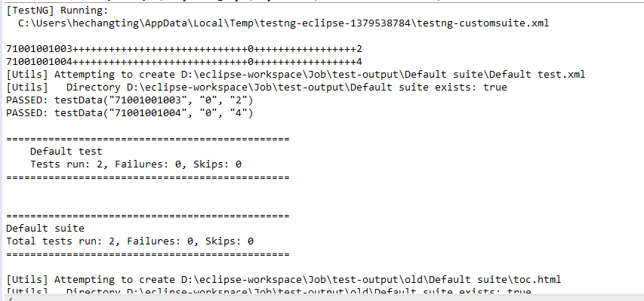Click 'Total tests run: 2' summary line
The height and width of the screenshot is (301, 644).
[130, 241]
